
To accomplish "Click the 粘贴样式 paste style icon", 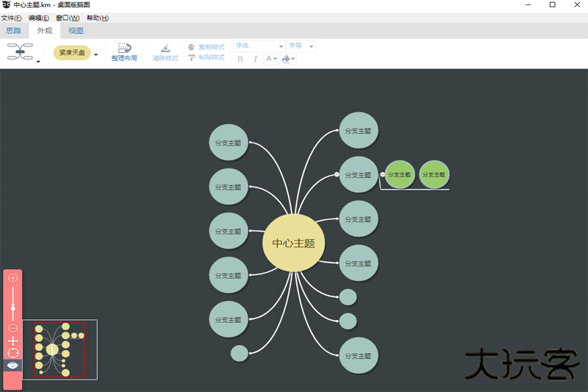I will [x=193, y=57].
